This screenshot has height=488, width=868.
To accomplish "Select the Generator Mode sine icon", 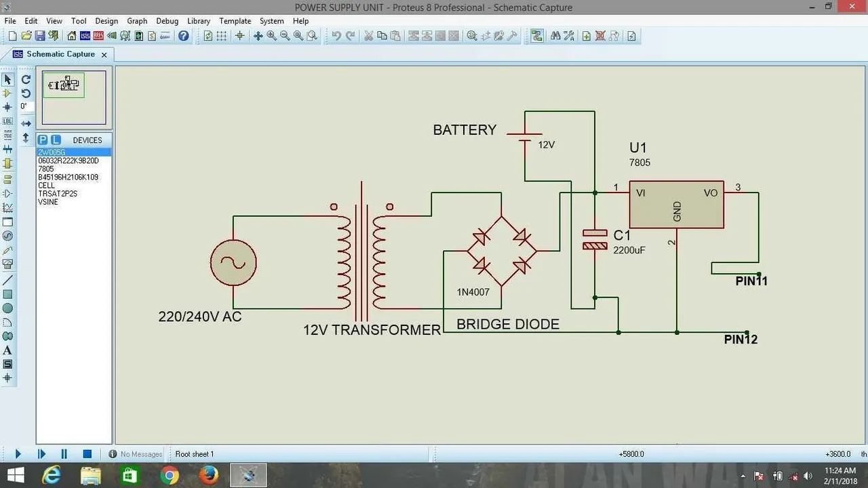I will 7,236.
